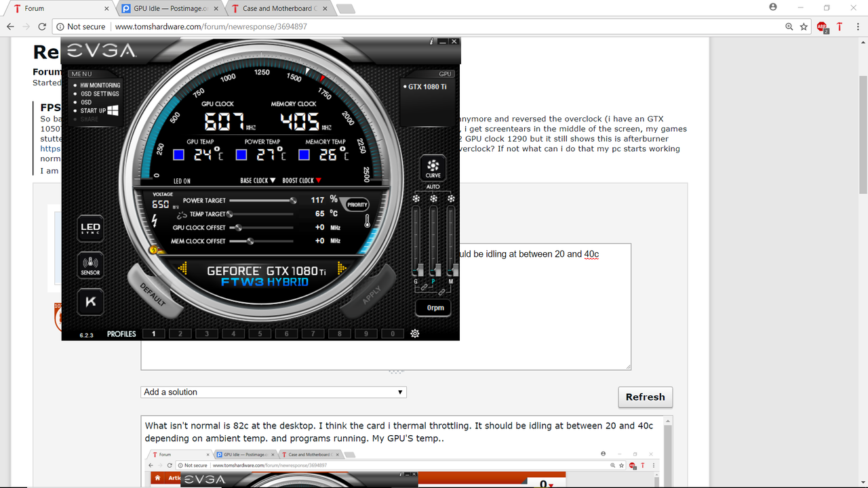The height and width of the screenshot is (488, 868).
Task: Click the Chrome back arrow
Action: coord(10,26)
